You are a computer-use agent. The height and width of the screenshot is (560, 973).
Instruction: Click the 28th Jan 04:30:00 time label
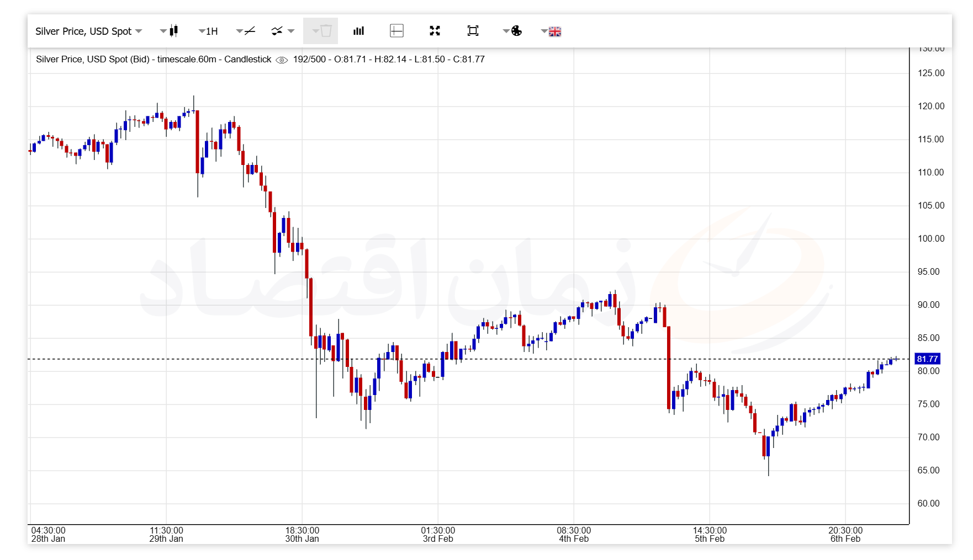[48, 535]
